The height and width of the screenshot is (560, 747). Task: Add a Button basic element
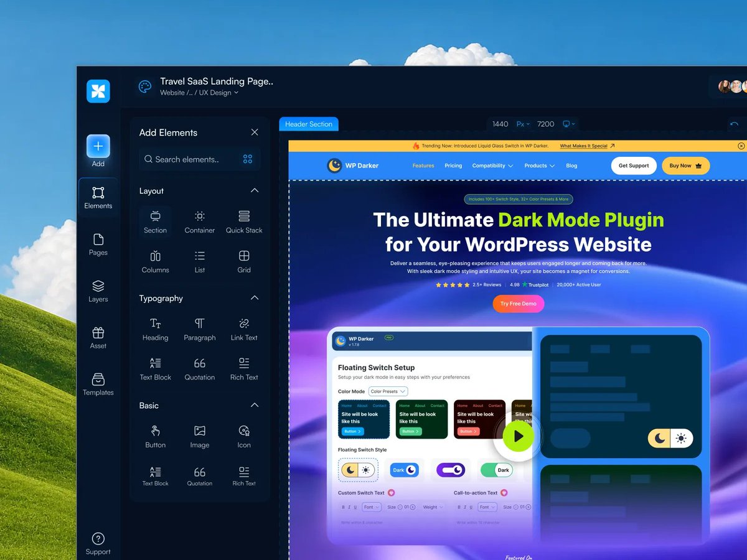pos(156,437)
